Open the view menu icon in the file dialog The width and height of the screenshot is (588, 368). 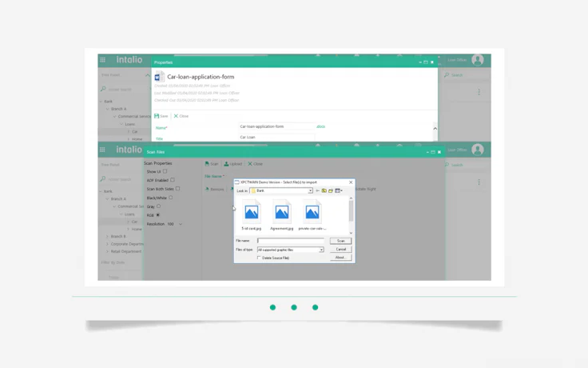[338, 190]
